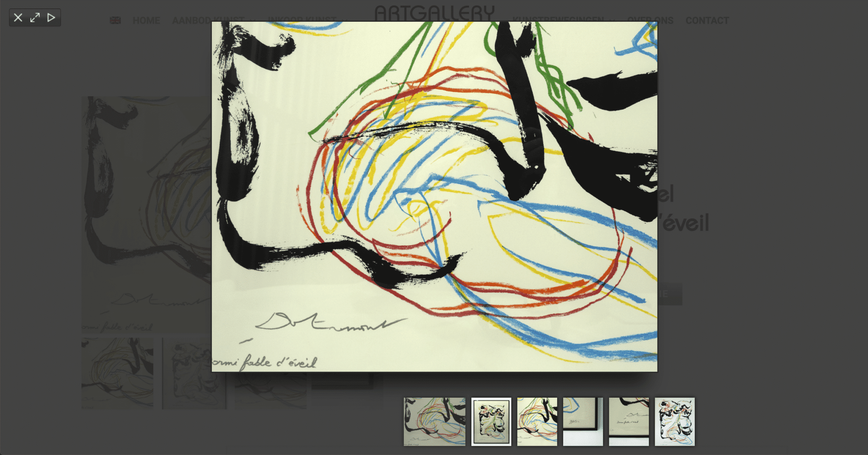
Task: Open the ARTGALLERY logo link
Action: point(434,14)
